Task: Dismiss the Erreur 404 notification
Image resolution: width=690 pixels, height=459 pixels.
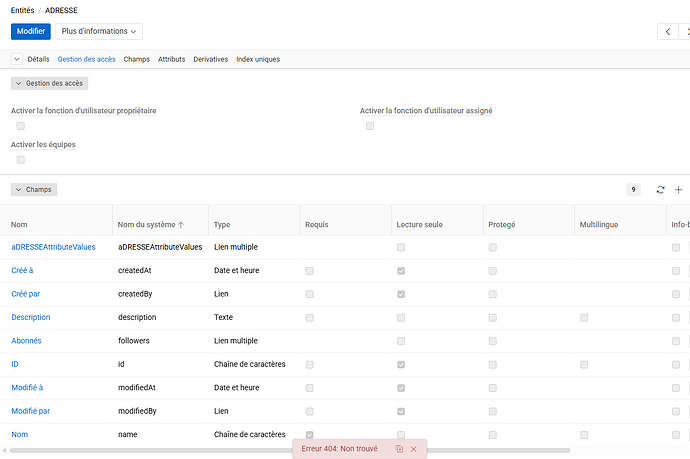Action: coord(414,449)
